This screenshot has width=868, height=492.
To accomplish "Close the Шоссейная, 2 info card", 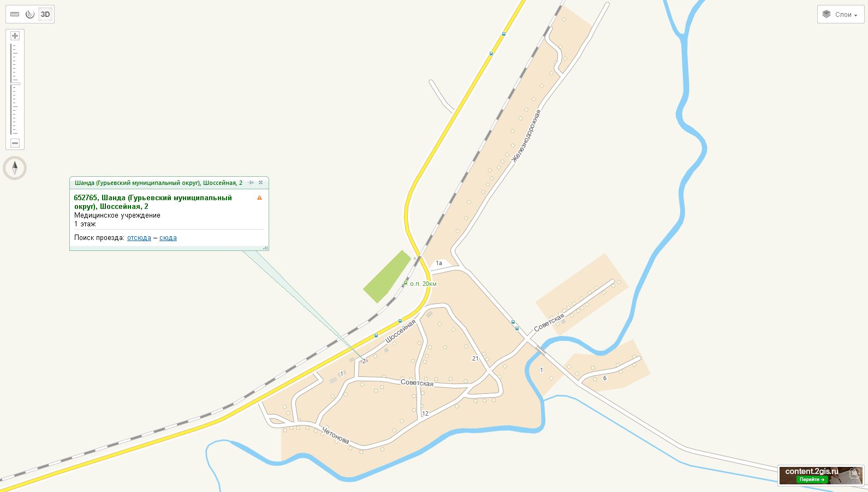I will tap(261, 183).
